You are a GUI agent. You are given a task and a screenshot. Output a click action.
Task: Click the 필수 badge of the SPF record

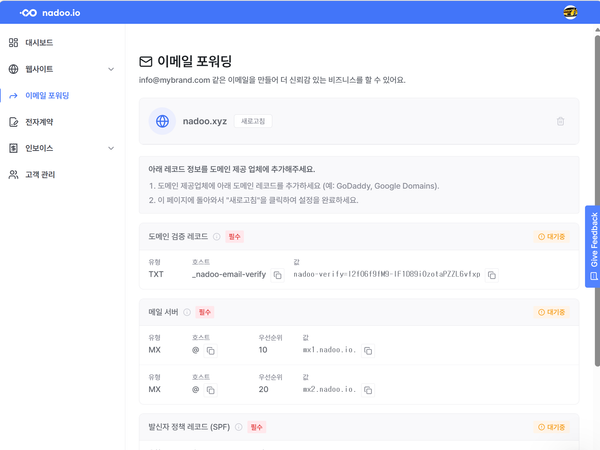(256, 427)
